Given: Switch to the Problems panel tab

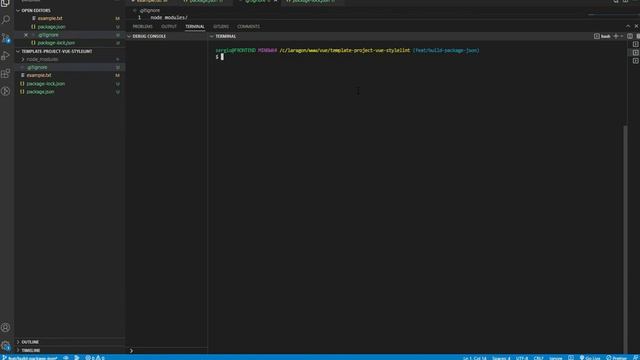Looking at the screenshot, I should click(x=142, y=27).
